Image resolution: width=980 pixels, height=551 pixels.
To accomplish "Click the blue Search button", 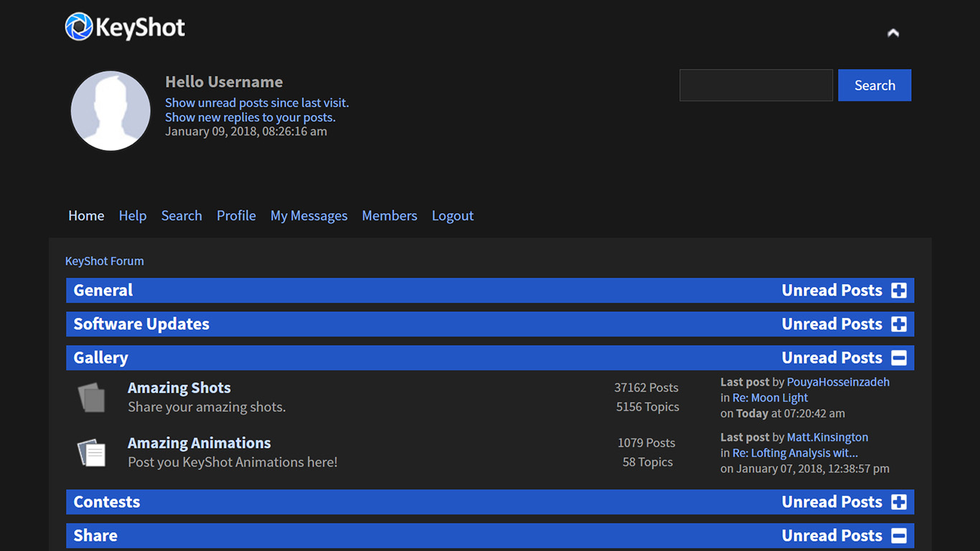I will point(875,85).
